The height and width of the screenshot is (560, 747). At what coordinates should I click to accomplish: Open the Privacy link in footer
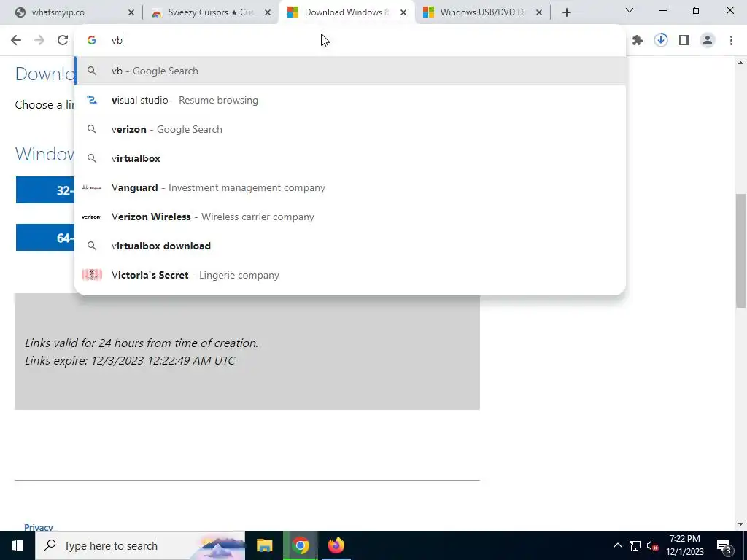[39, 527]
